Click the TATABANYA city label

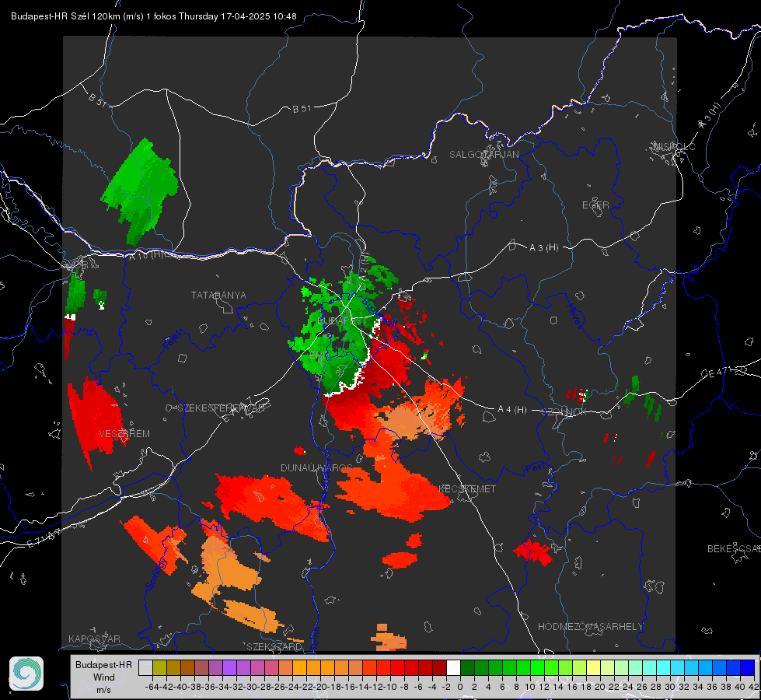coord(218,296)
